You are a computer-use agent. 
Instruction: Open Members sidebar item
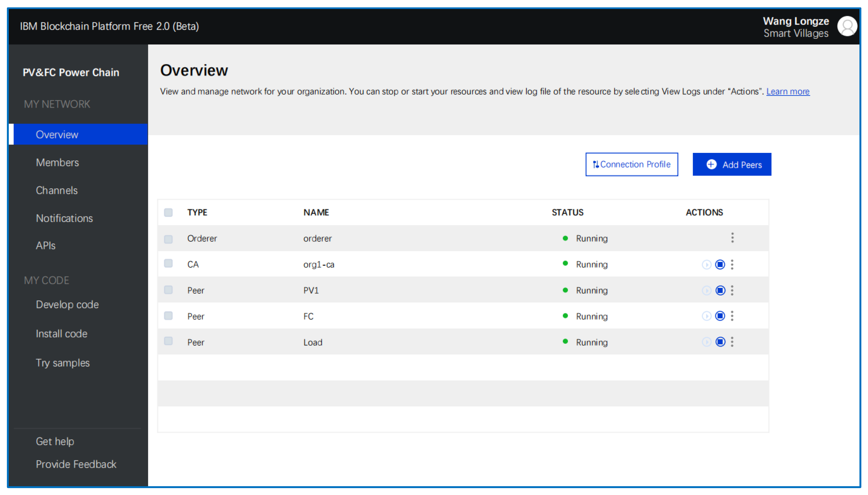[58, 163]
